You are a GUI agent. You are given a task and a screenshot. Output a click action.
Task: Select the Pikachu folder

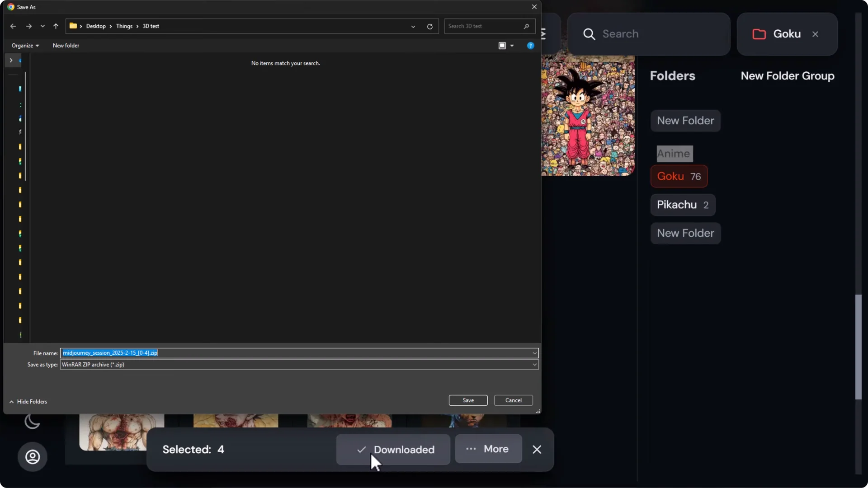tap(683, 205)
